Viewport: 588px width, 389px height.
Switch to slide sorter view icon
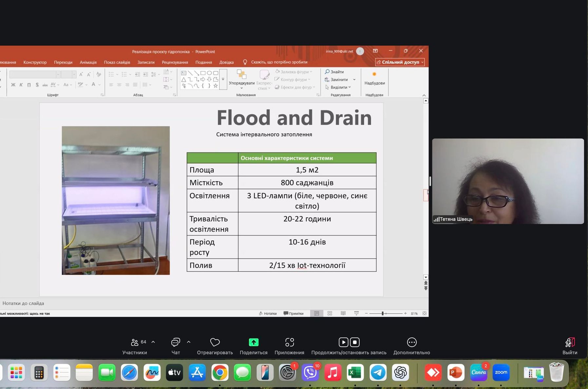pyautogui.click(x=330, y=313)
